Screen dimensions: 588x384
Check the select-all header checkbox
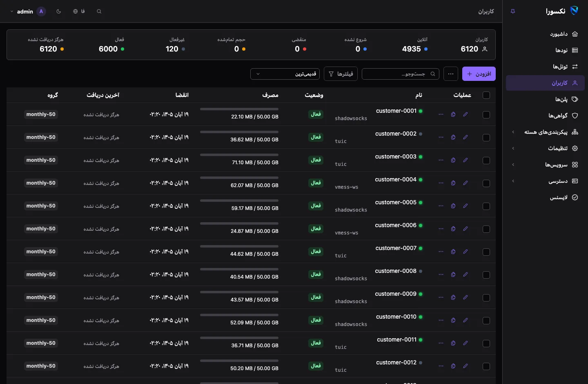tap(486, 95)
